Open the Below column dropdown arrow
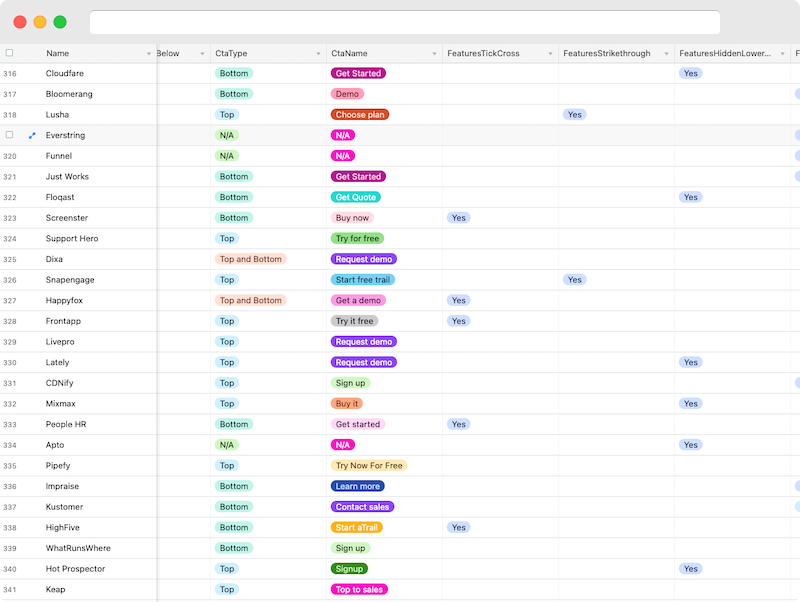The image size is (800, 602). point(202,54)
